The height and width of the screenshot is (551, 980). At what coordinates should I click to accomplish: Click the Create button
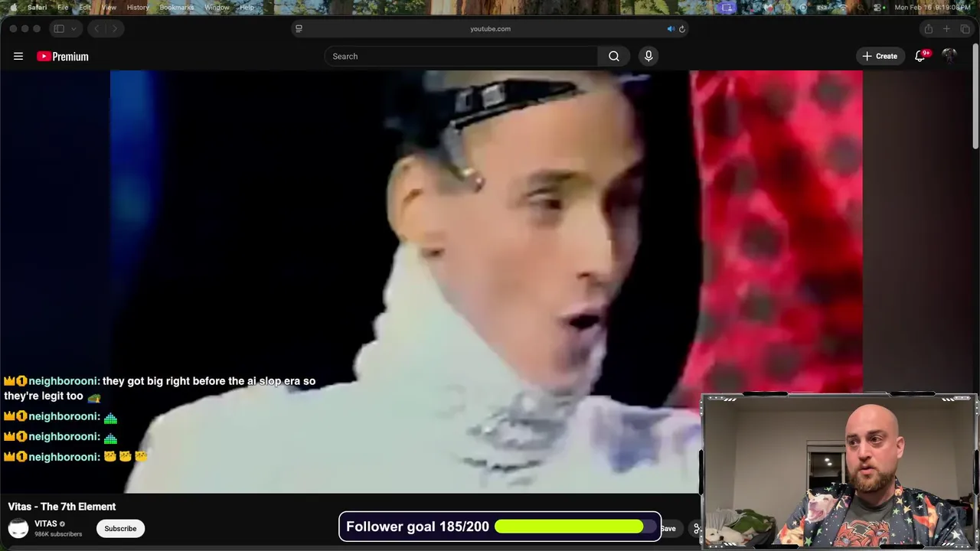click(x=880, y=56)
